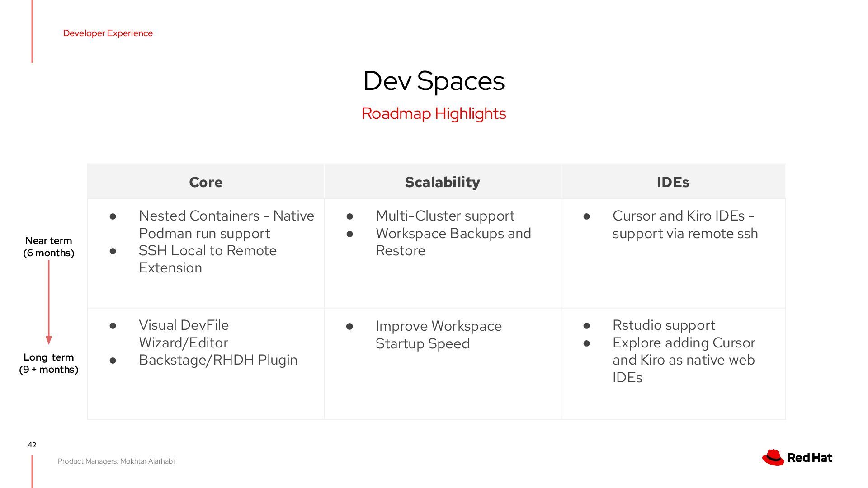
Task: Click the Red Hat logo
Action: click(x=797, y=457)
